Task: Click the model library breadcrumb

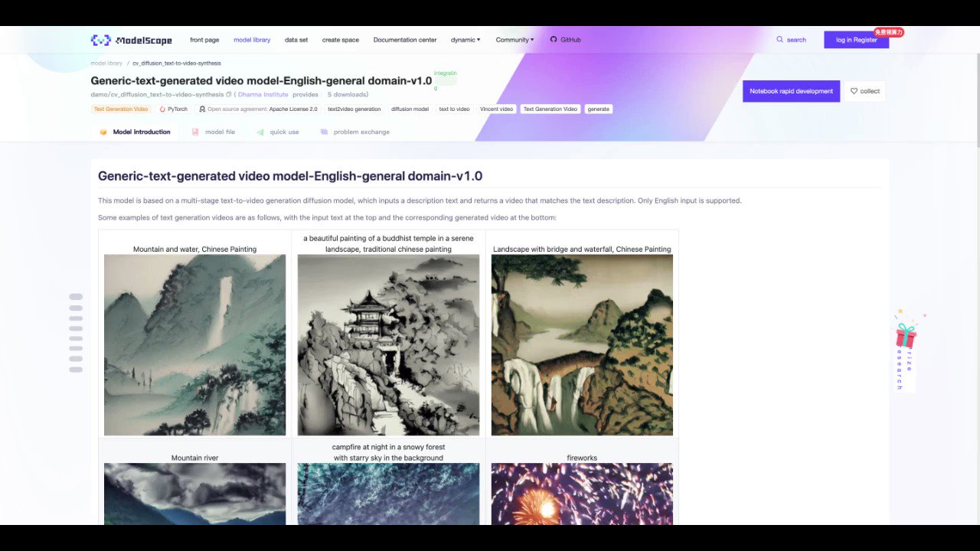Action: 106,63
